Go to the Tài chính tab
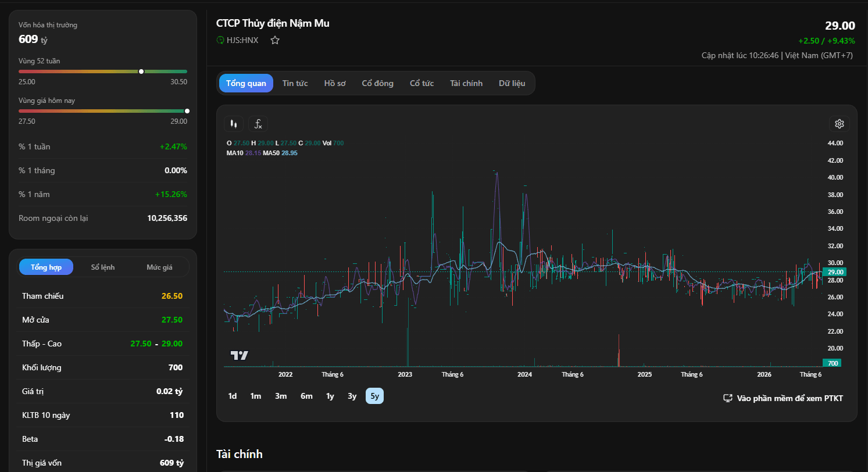Viewport: 868px width, 472px height. (x=466, y=83)
